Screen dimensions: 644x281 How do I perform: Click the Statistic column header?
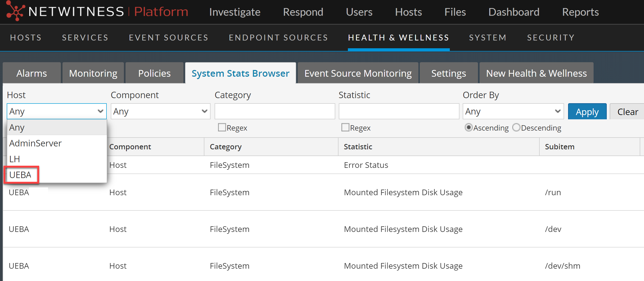click(358, 147)
